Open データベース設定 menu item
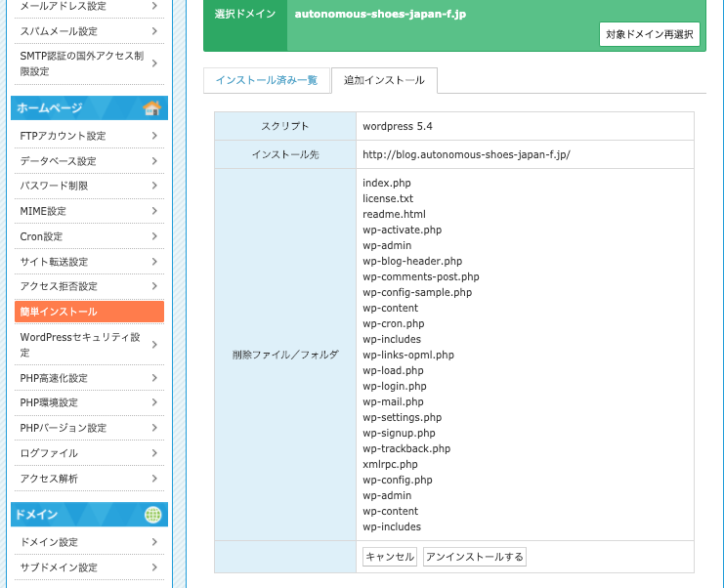724x588 pixels. [x=58, y=161]
